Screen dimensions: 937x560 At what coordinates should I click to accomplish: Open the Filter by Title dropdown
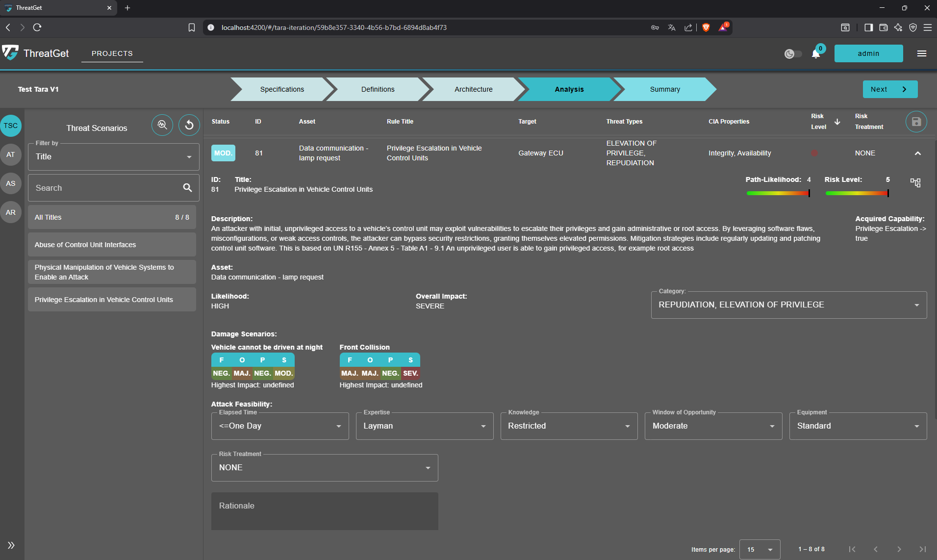click(113, 157)
